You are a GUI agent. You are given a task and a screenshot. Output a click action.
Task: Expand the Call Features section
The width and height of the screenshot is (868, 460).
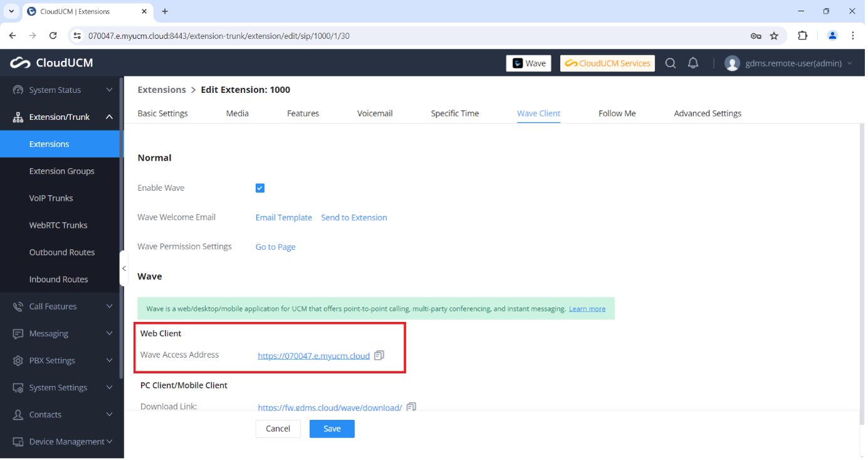[x=61, y=306]
